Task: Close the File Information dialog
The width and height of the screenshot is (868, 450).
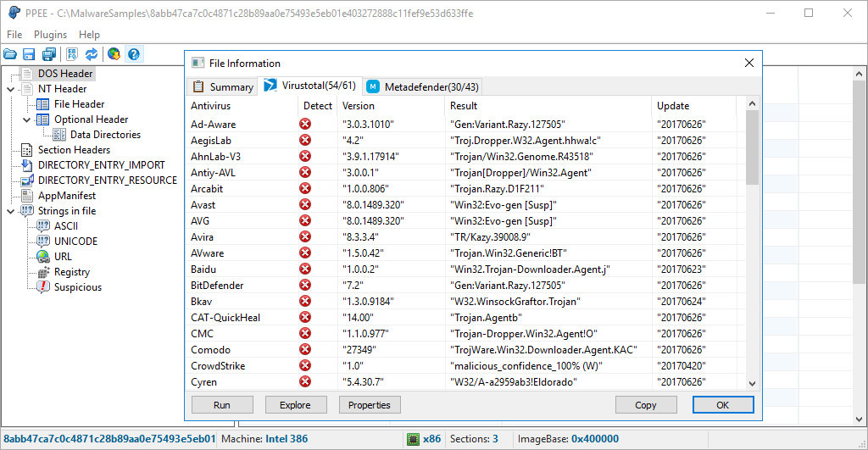Action: point(749,63)
